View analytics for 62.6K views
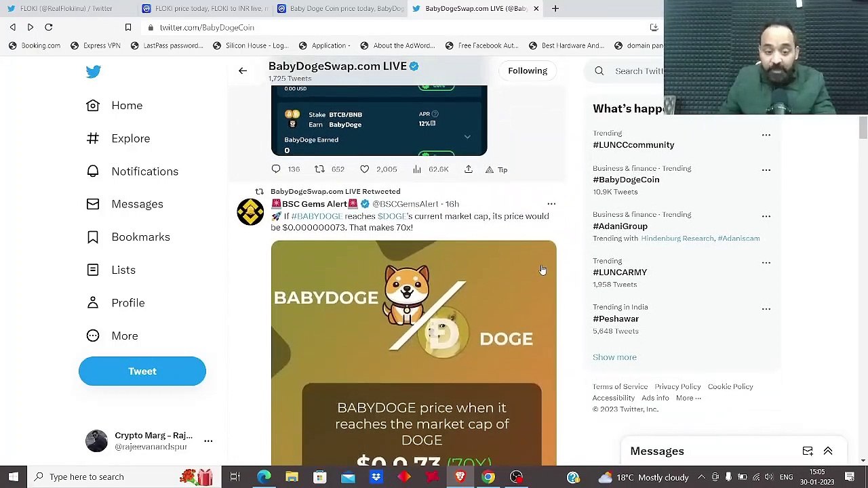 [417, 169]
